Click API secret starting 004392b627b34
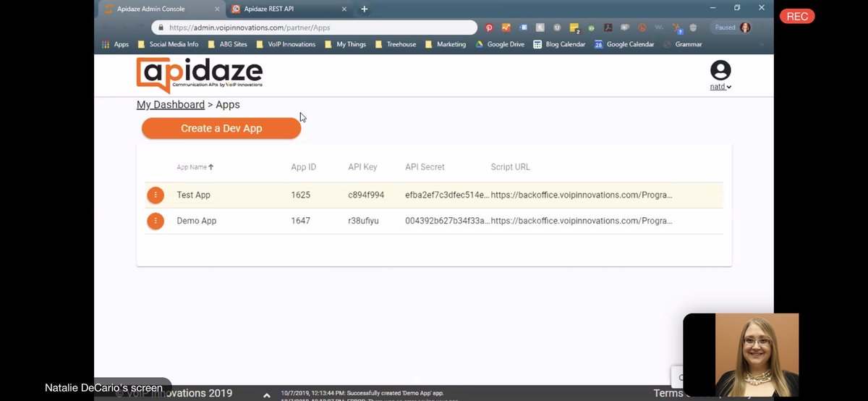868x401 pixels. (x=447, y=221)
